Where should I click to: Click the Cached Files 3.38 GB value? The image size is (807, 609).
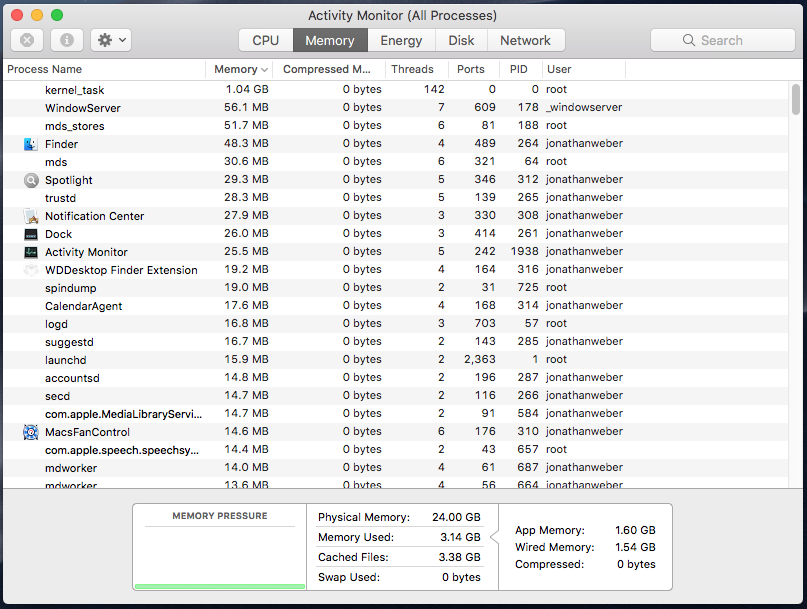point(460,557)
